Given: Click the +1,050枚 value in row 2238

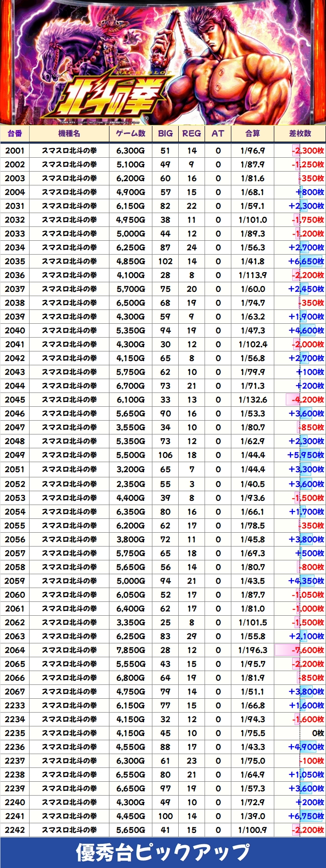Looking at the screenshot, I should [306, 774].
